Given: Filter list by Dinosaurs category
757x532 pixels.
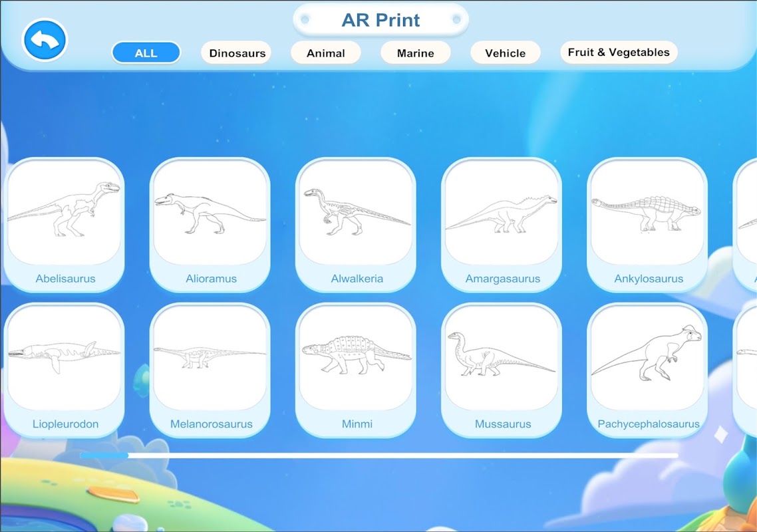Looking at the screenshot, I should tap(236, 53).
